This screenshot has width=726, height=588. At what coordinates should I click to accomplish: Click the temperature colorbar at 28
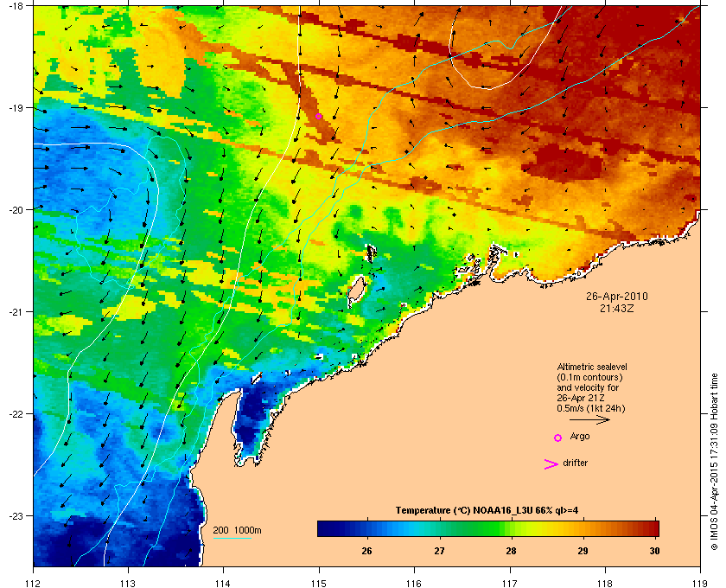click(x=511, y=528)
